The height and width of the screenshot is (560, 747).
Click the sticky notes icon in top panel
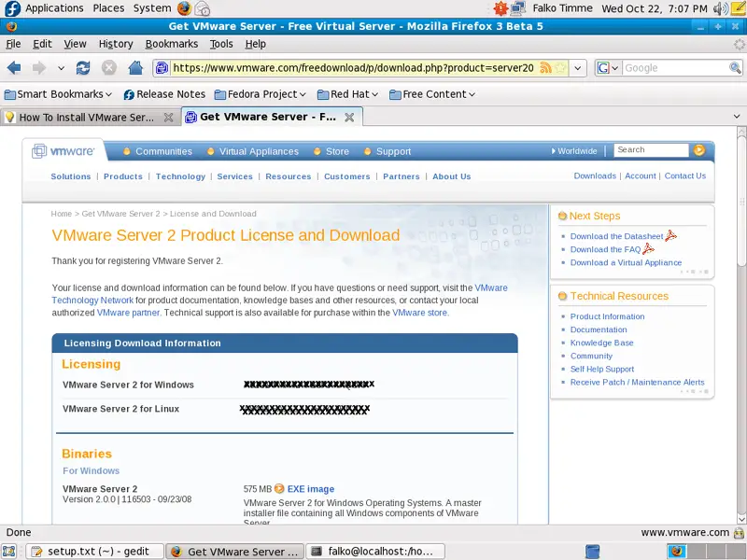pos(739,8)
